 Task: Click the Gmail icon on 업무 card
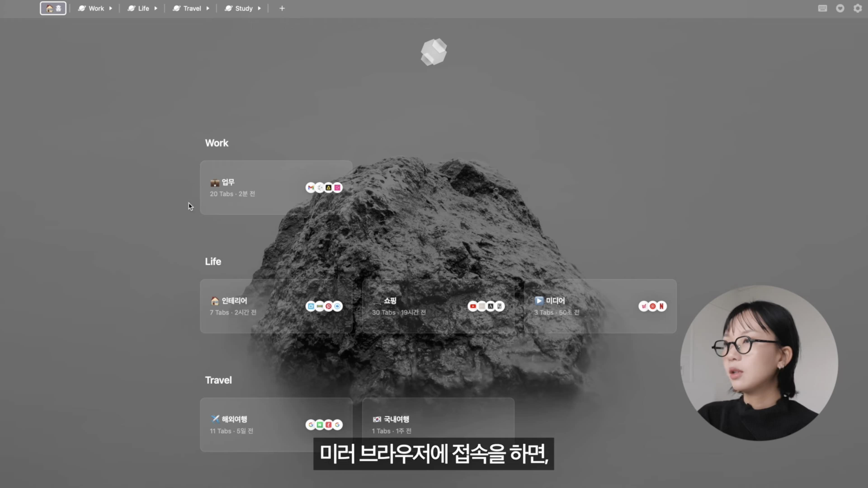(311, 188)
